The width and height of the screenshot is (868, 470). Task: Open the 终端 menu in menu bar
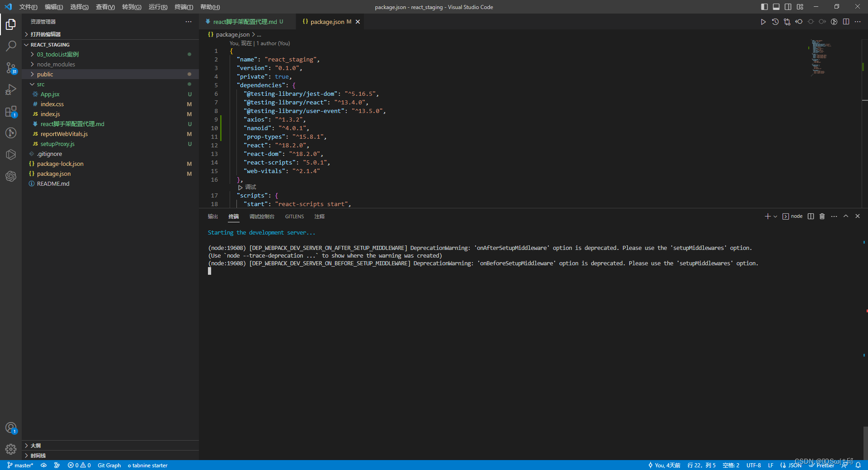pyautogui.click(x=183, y=7)
